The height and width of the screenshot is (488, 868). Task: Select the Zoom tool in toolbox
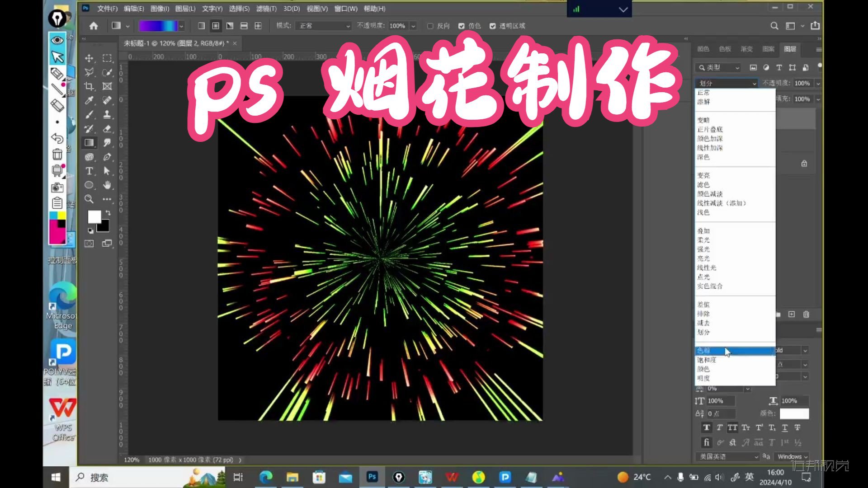click(89, 199)
